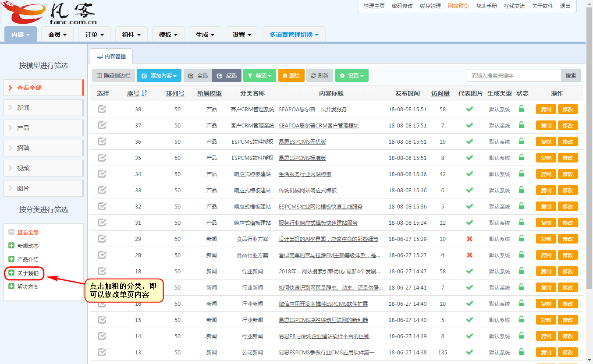The width and height of the screenshot is (593, 364).
Task: Open the 订单 main menu
Action: click(94, 35)
